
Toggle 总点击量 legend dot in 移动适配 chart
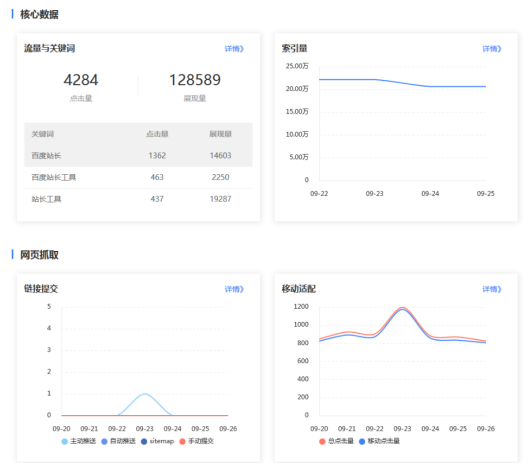coord(322,441)
